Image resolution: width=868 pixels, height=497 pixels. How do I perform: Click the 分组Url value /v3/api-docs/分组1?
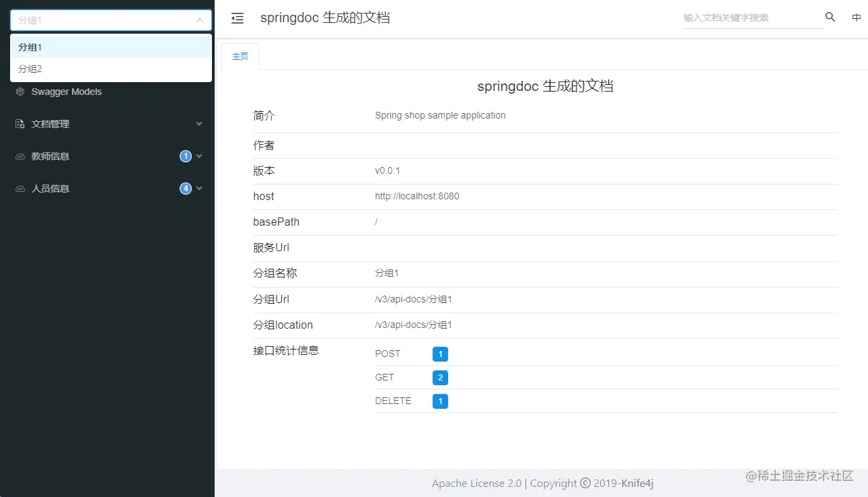413,299
